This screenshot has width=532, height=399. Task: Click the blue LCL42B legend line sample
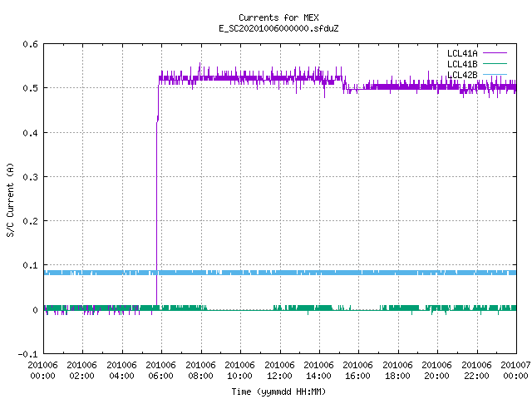click(495, 75)
